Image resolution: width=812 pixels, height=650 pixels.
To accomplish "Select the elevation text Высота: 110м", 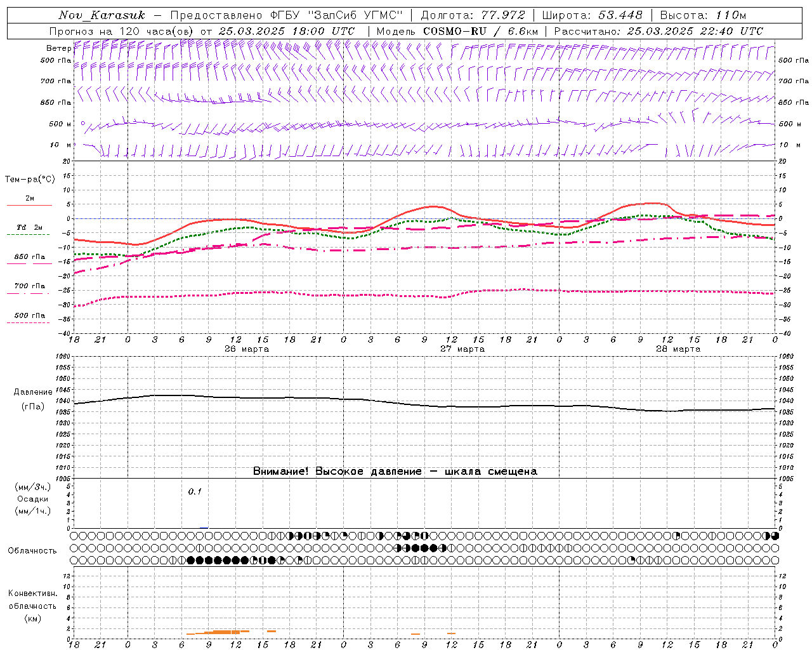I will (703, 15).
